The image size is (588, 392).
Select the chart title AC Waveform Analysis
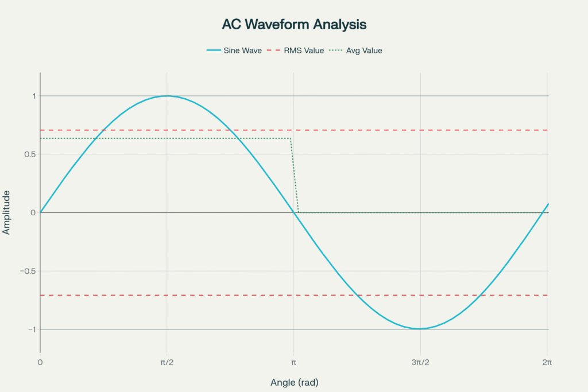pyautogui.click(x=294, y=25)
